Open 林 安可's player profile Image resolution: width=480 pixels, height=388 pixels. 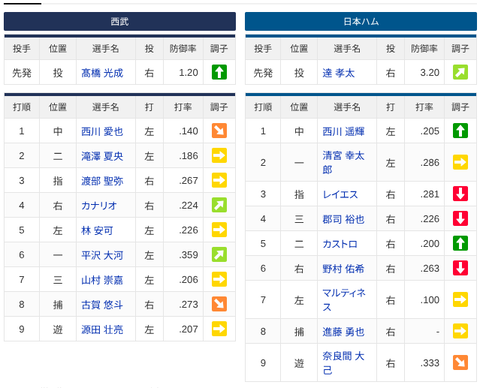97,230
